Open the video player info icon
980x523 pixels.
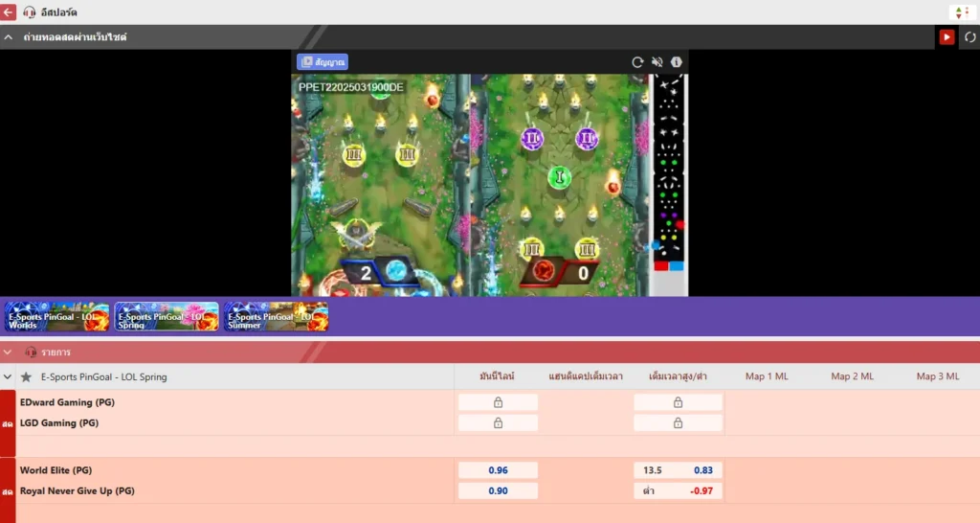(x=677, y=62)
